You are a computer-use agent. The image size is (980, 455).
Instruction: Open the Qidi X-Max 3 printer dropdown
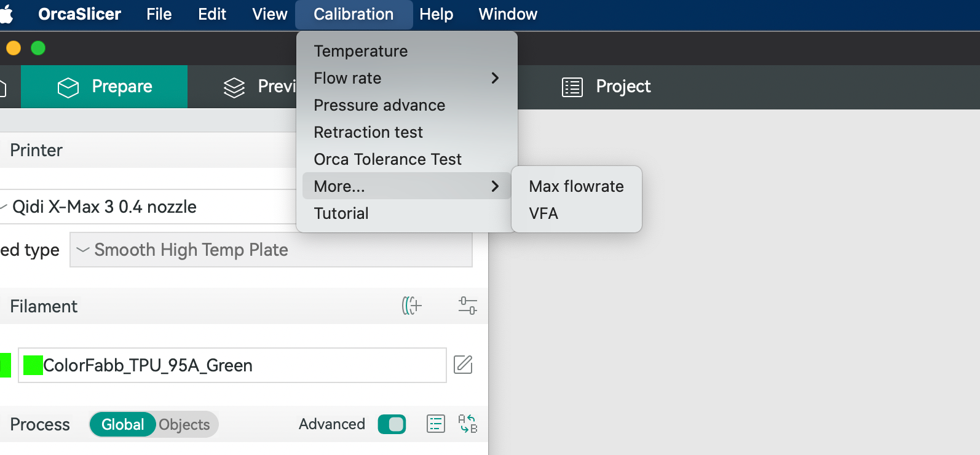click(148, 207)
